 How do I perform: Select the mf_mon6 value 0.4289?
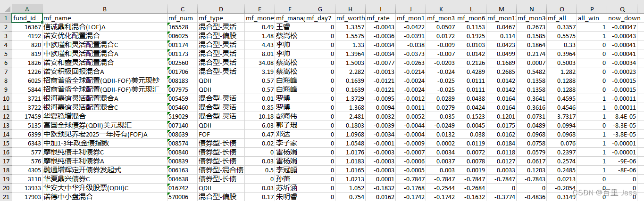pos(471,72)
